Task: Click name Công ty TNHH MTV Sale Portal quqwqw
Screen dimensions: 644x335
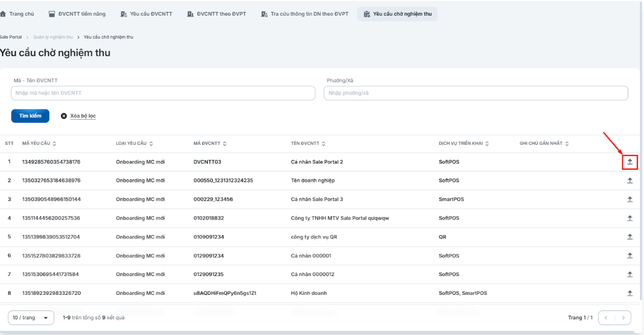Action: pyautogui.click(x=340, y=218)
